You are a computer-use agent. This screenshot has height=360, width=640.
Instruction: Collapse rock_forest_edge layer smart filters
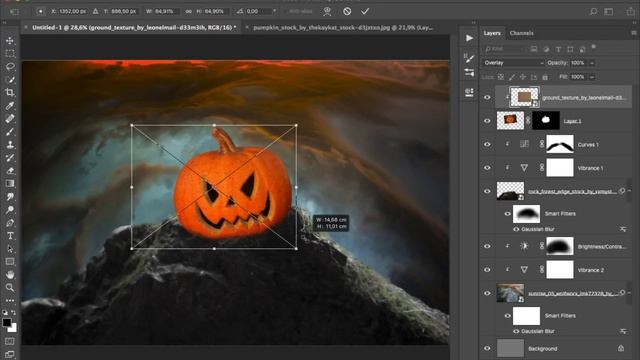[629, 191]
